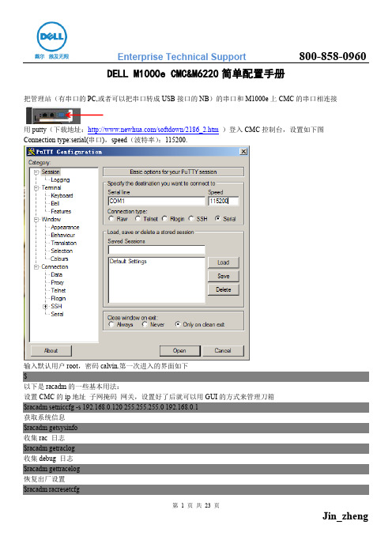
Task: Select the Connection category
Action: [x=55, y=266]
